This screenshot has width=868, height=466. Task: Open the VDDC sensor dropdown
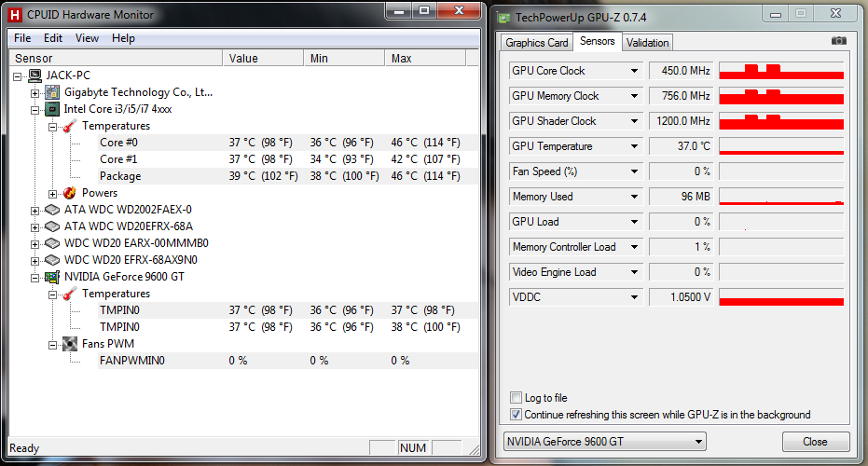[634, 297]
